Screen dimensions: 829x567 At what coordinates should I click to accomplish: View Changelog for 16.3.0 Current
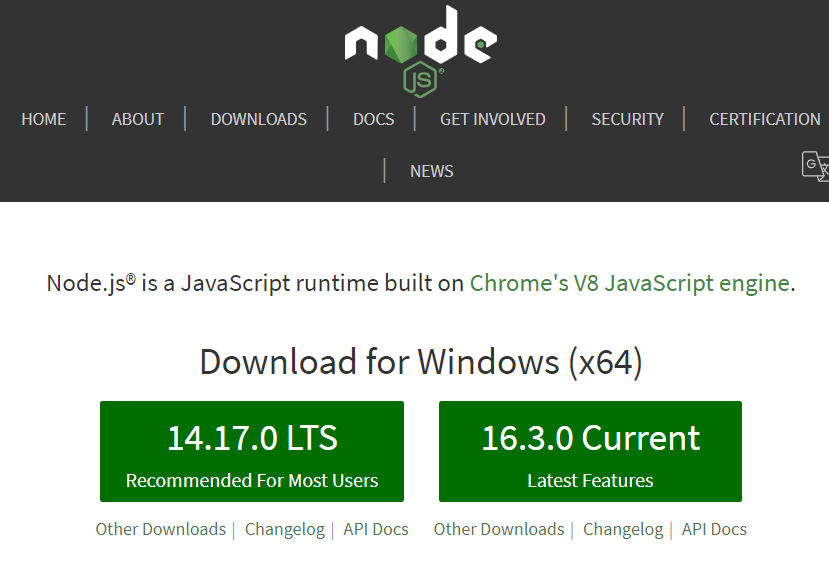623,529
